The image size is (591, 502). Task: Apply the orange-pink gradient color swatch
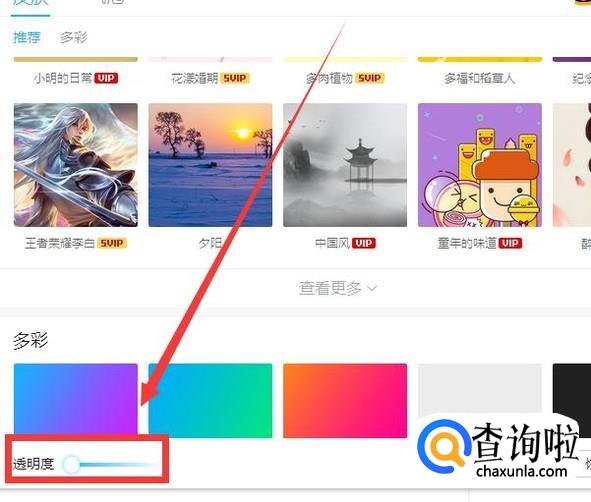(x=345, y=400)
